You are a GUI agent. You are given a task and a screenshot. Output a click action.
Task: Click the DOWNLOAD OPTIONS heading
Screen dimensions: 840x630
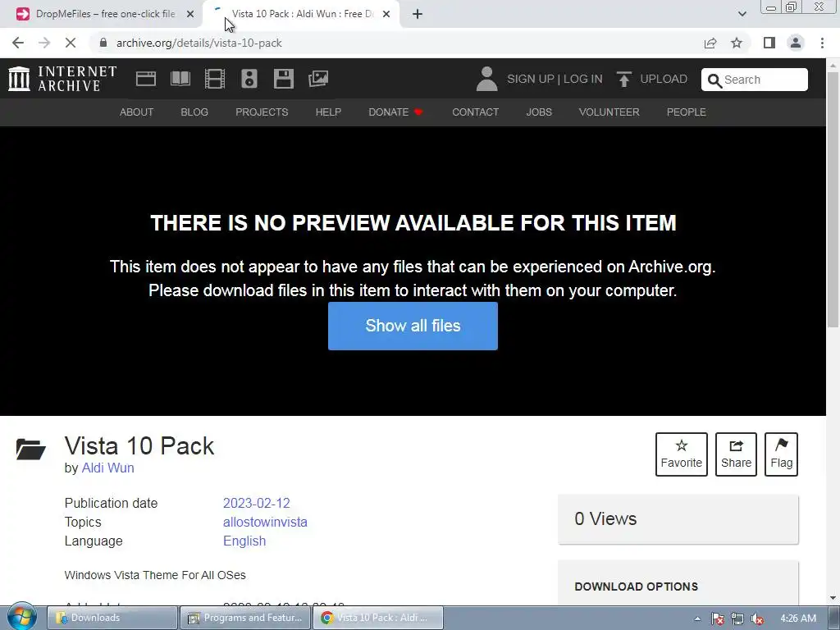(636, 587)
